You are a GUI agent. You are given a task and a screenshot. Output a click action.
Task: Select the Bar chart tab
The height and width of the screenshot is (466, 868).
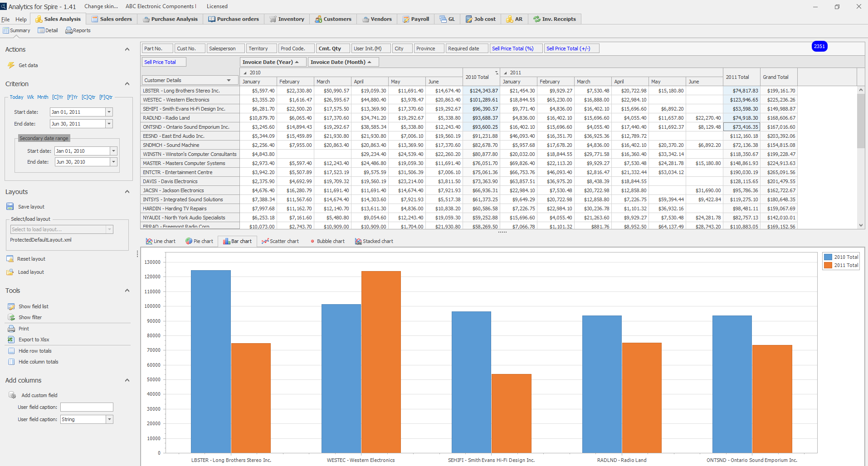(237, 241)
